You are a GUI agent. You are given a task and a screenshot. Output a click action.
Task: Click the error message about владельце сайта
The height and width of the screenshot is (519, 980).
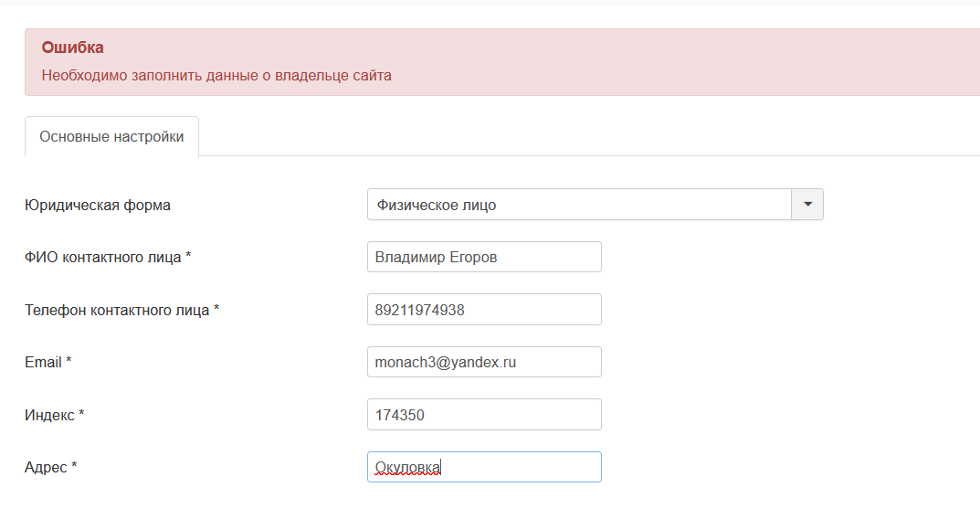[216, 76]
